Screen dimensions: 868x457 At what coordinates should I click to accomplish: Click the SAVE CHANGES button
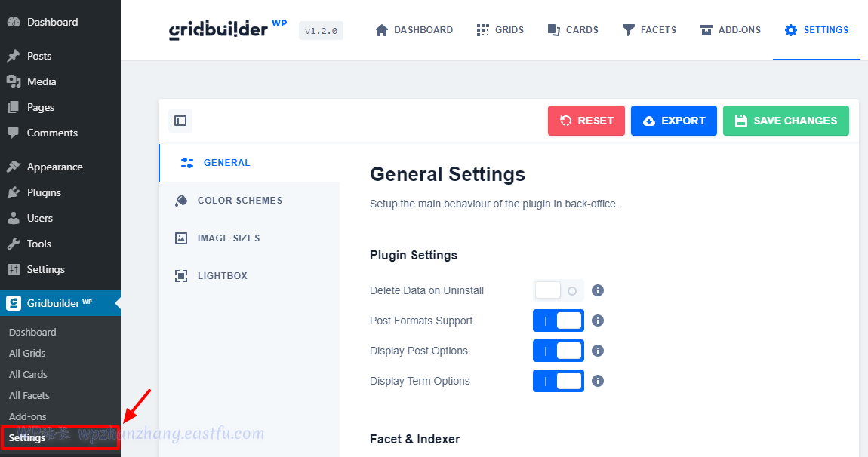tap(786, 121)
